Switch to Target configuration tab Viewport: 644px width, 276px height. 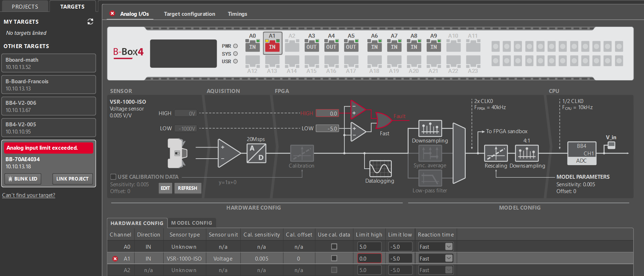[x=189, y=14]
